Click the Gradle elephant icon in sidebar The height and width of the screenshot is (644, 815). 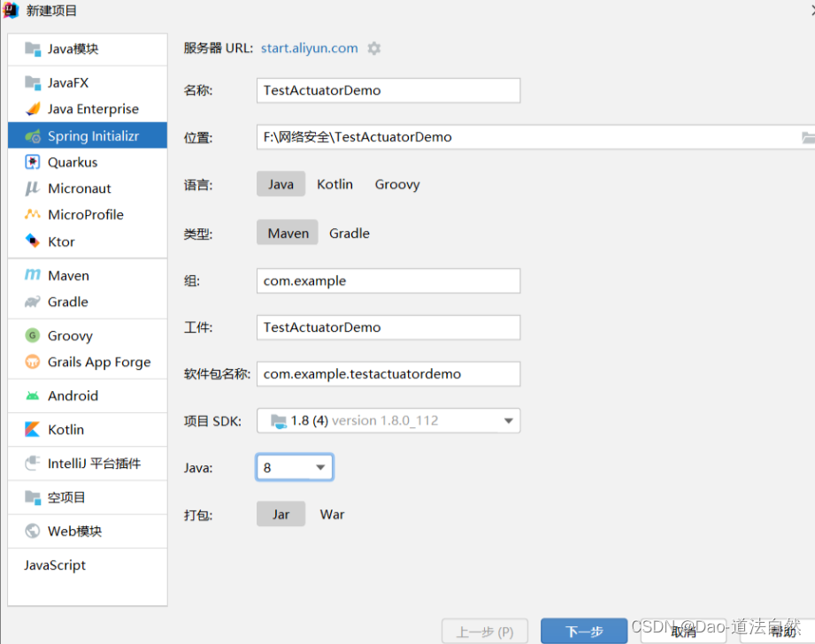point(33,302)
